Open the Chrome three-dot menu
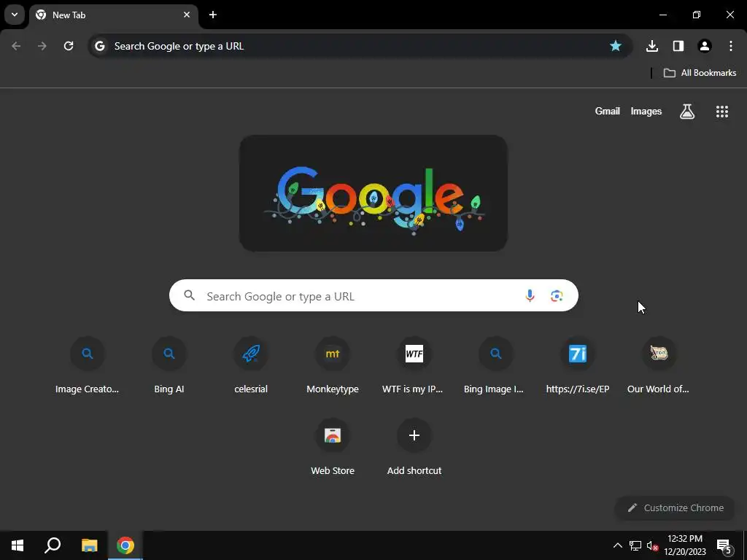The width and height of the screenshot is (747, 560). 730,46
